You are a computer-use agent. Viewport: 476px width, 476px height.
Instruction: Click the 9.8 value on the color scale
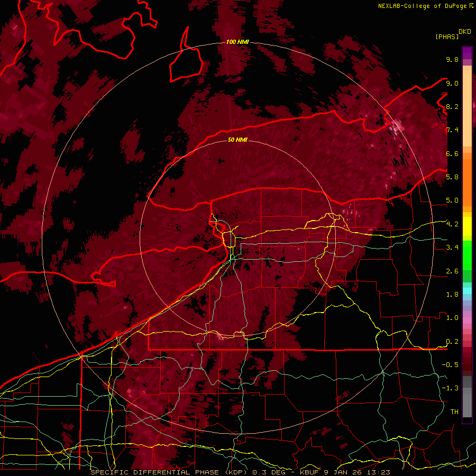[452, 59]
